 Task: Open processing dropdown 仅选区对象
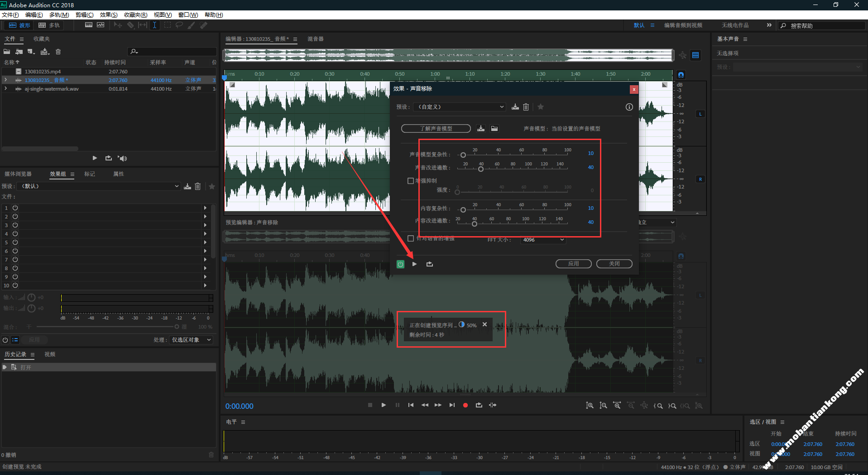tap(191, 340)
